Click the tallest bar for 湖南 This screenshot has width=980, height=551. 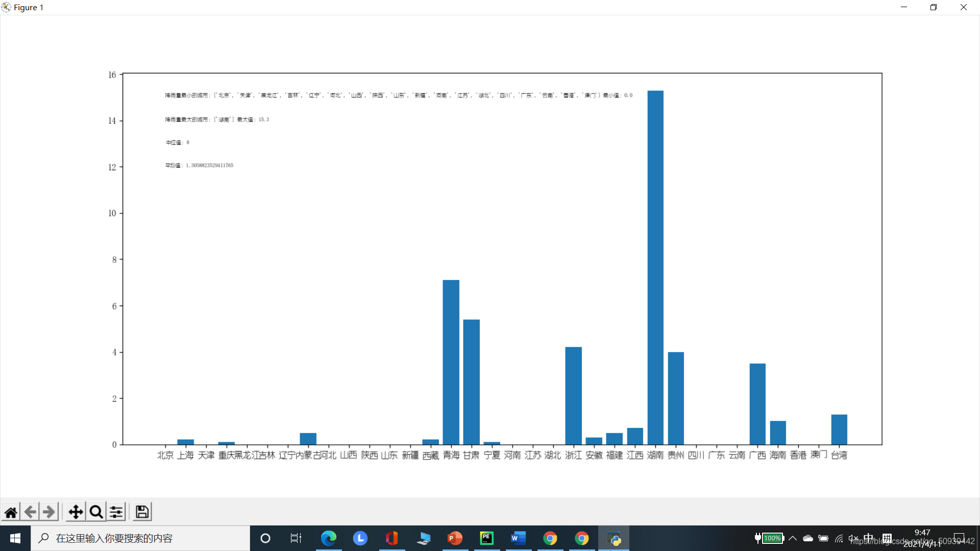coord(655,267)
